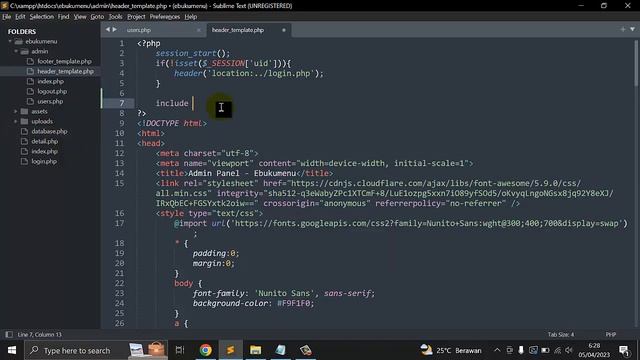Viewport: 640px width, 360px height.
Task: Click the new tab plus icon
Action: pos(623,29)
